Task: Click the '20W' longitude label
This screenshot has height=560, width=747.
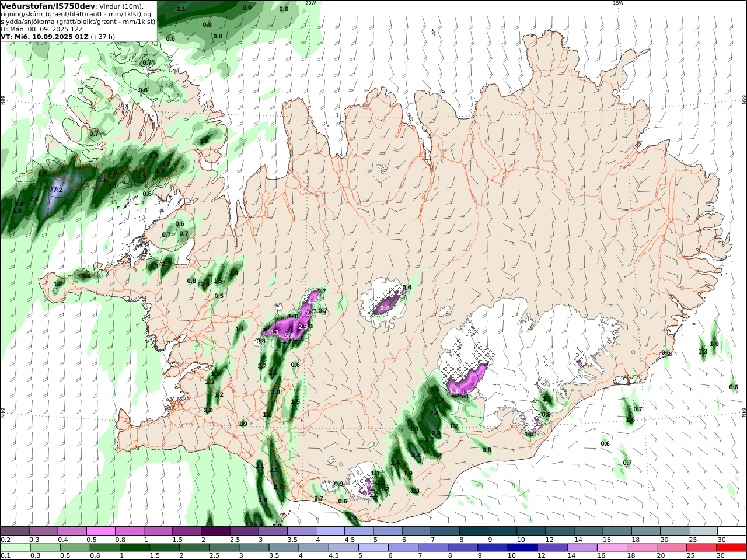Action: 310,3
